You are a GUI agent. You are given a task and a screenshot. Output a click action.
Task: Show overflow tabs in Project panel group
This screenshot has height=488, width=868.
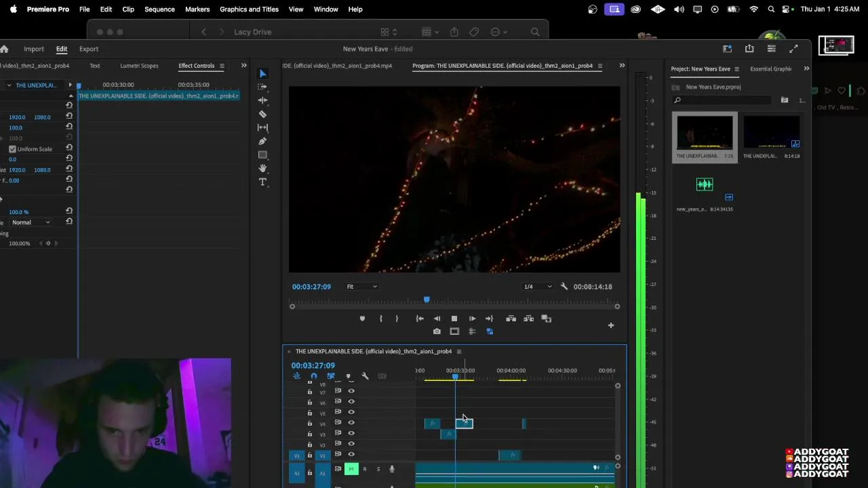[x=806, y=68]
